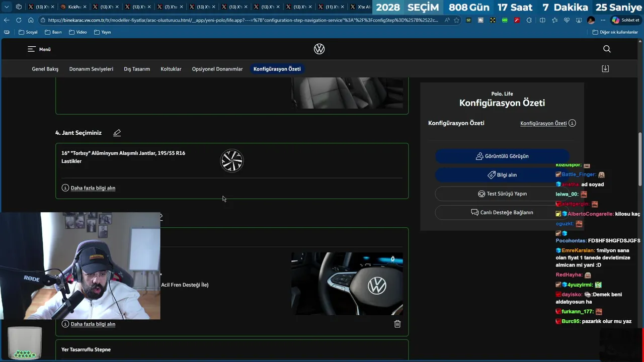Screen dimensions: 644x362
Task: Click the green extension icon in toolbar
Action: click(x=505, y=20)
